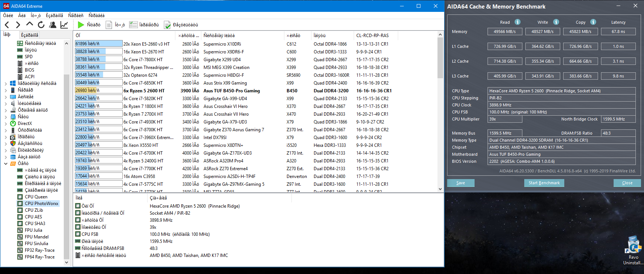Click the circular refresh toolbar icon
The image size is (644, 274).
click(41, 25)
